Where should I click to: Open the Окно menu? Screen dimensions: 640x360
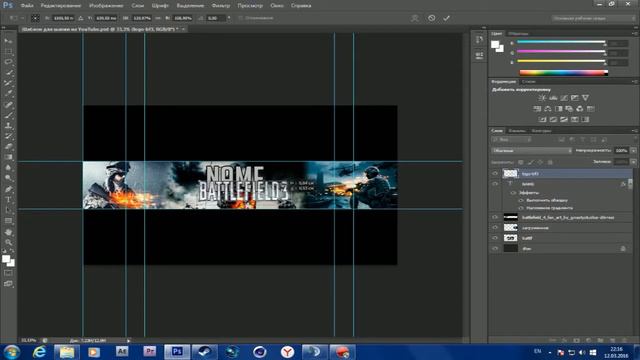point(277,6)
